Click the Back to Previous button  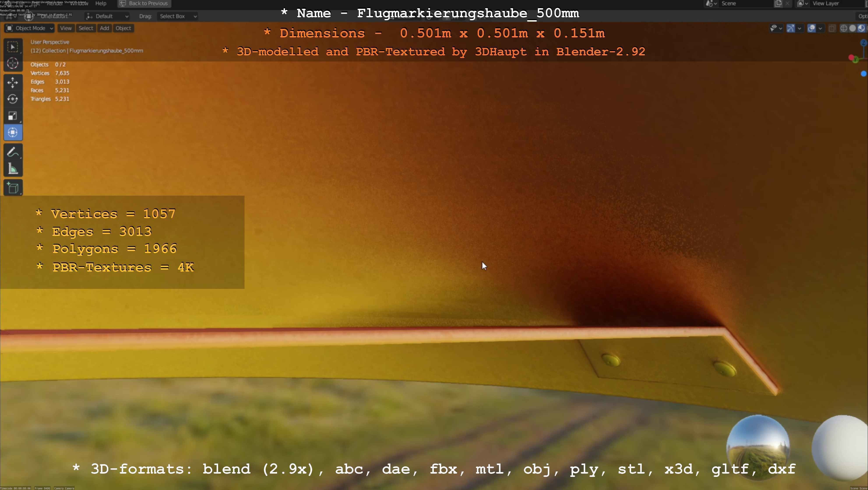(144, 3)
